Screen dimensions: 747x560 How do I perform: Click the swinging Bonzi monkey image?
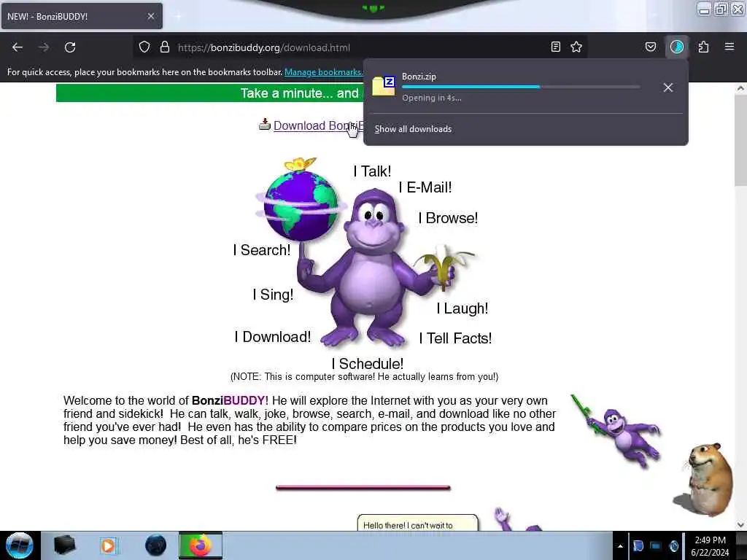pos(617,431)
